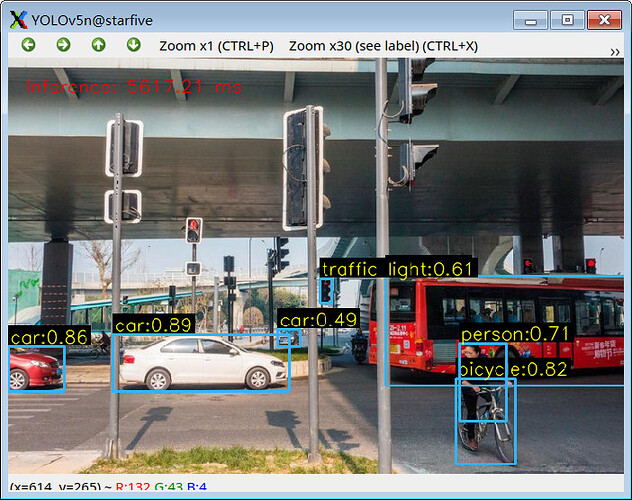Minimize the YOLOv5n window
The width and height of the screenshot is (632, 500).
click(531, 19)
